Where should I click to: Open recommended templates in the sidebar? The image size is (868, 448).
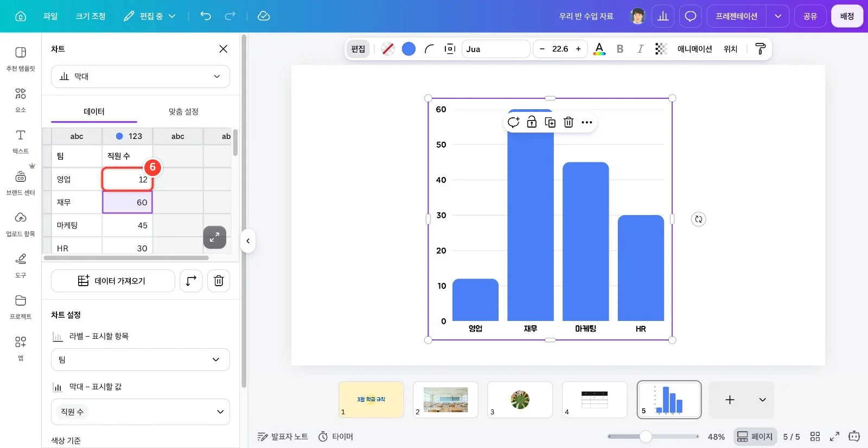[21, 59]
